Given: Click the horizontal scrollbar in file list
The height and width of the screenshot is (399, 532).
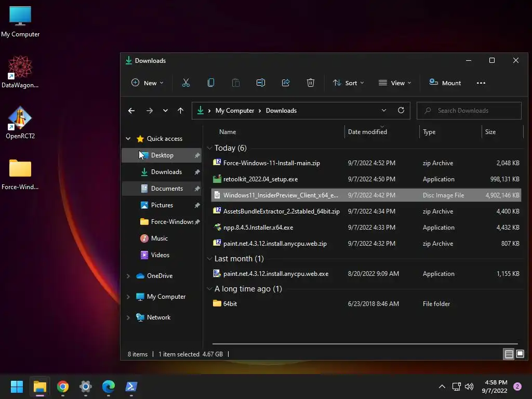Looking at the screenshot, I should (365, 344).
